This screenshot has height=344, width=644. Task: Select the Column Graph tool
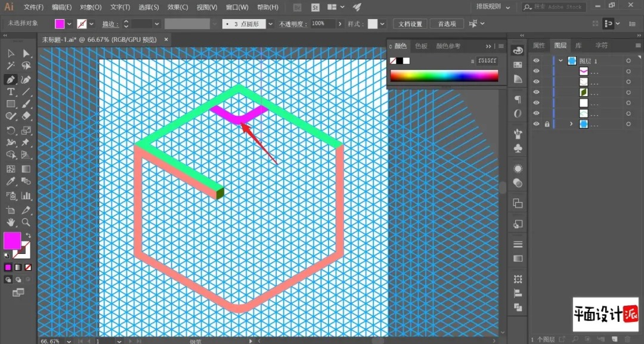coord(26,196)
